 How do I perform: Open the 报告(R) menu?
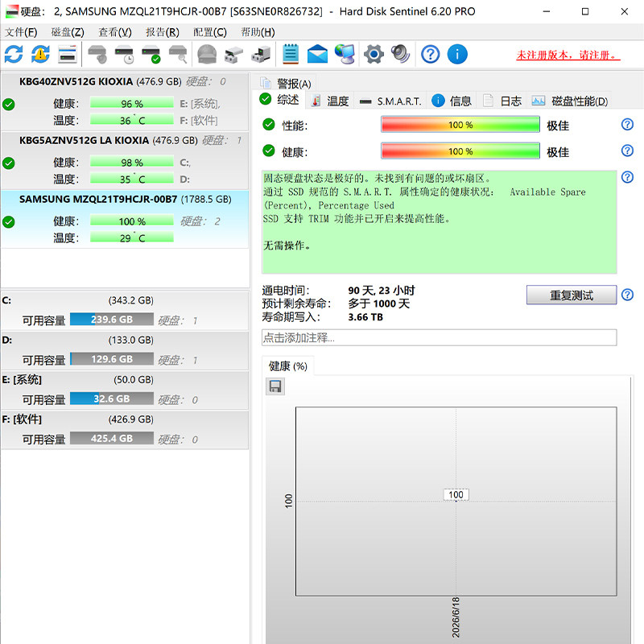163,32
